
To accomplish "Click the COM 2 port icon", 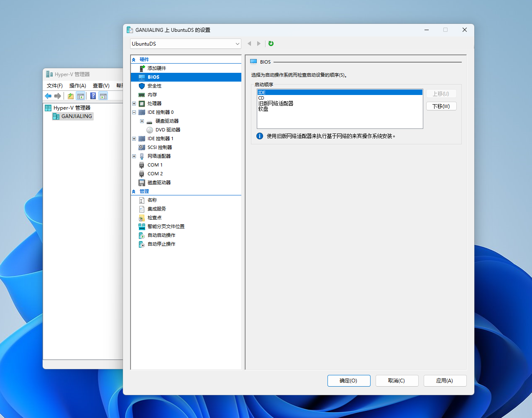I will (142, 174).
